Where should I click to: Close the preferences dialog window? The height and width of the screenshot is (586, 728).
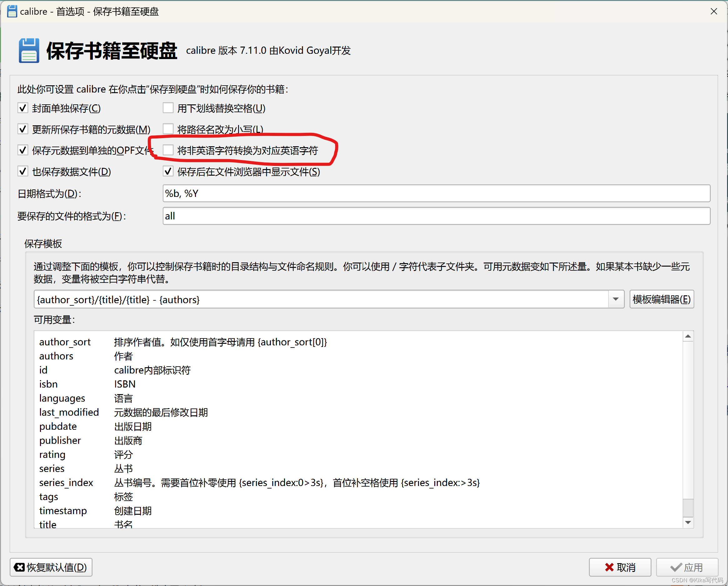[x=714, y=12]
